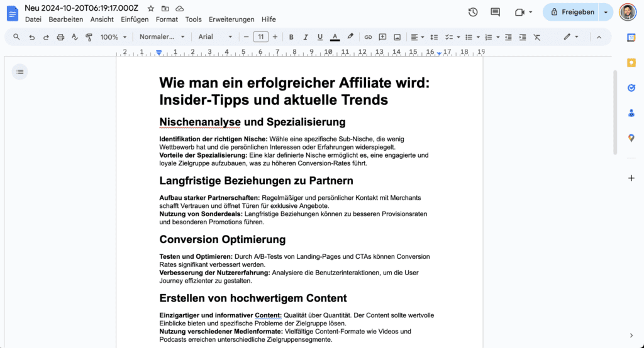Screen dimensions: 644x348
Task: Open the Einfügen menu
Action: (135, 19)
